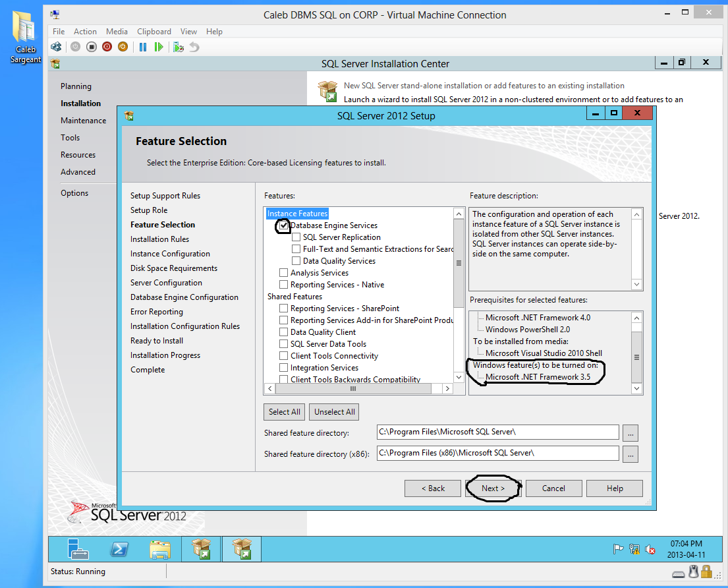
Task: Launch PowerShell from the taskbar
Action: pos(119,550)
